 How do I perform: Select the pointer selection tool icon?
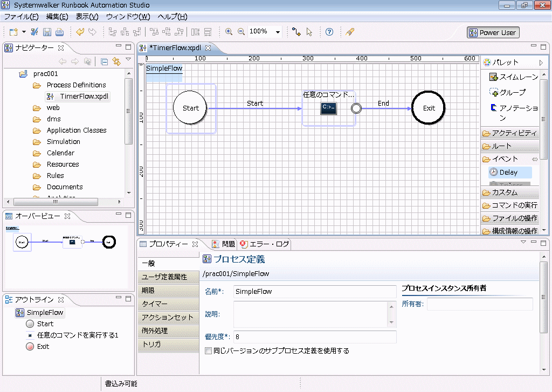pyautogui.click(x=309, y=32)
